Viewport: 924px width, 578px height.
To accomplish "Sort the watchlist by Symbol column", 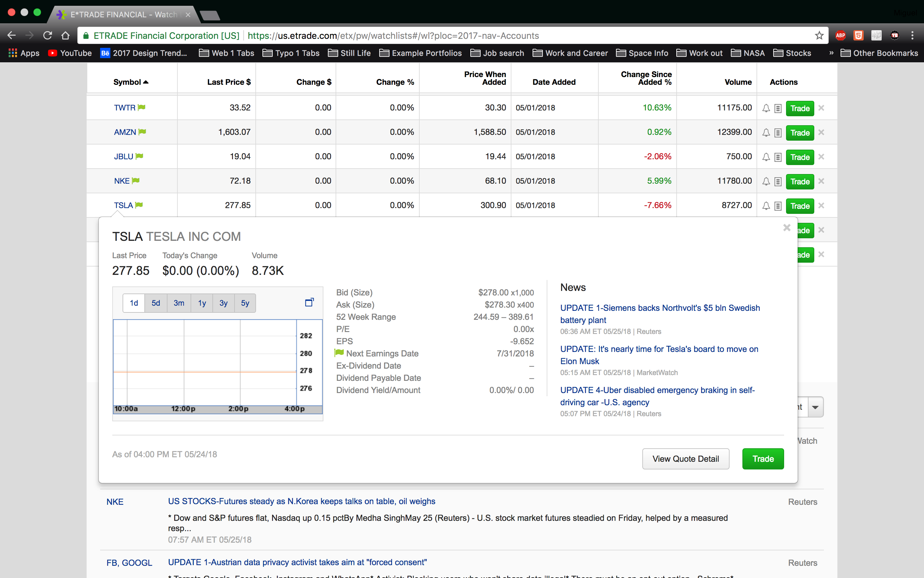I will (131, 82).
